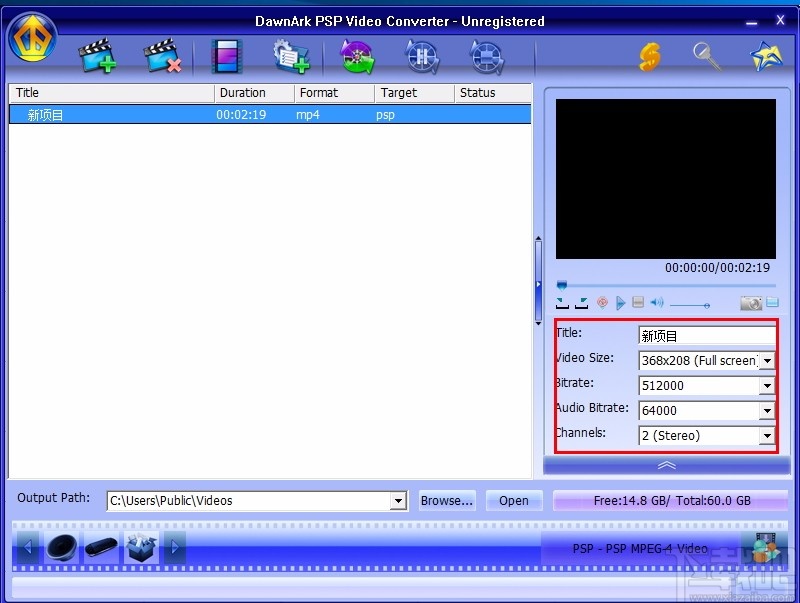Open the Video Size dropdown
Screen dimensions: 800x603
(767, 360)
